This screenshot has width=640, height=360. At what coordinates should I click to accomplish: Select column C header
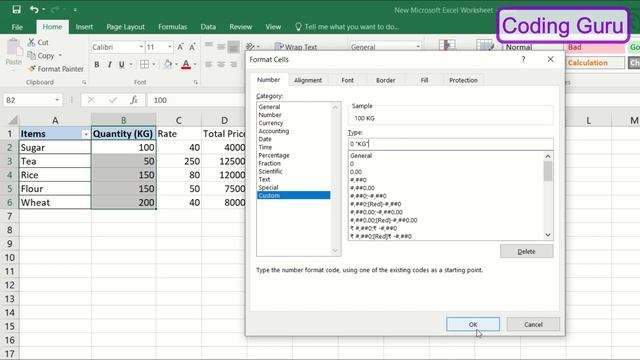(x=179, y=120)
